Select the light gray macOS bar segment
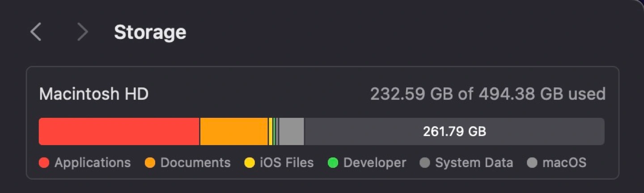 pyautogui.click(x=292, y=132)
